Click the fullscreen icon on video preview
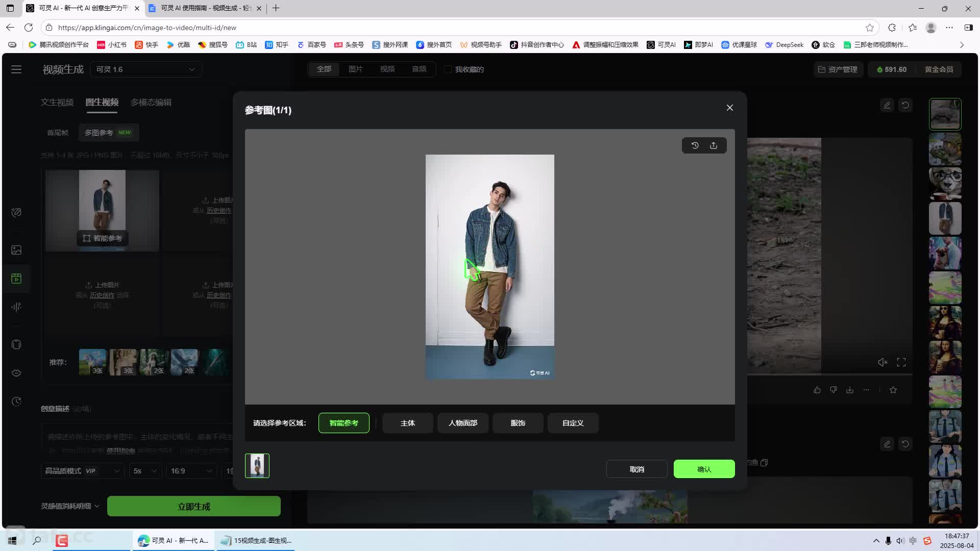Viewport: 980px width, 551px height. 901,362
